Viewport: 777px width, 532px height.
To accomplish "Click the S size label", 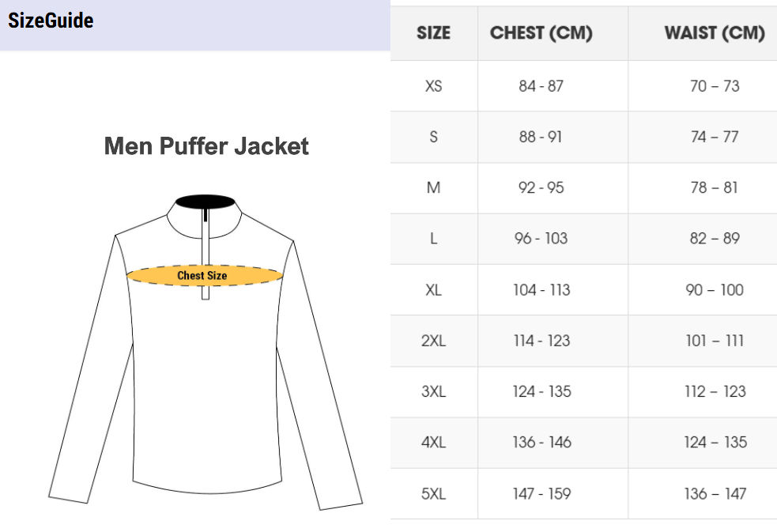I will (434, 137).
